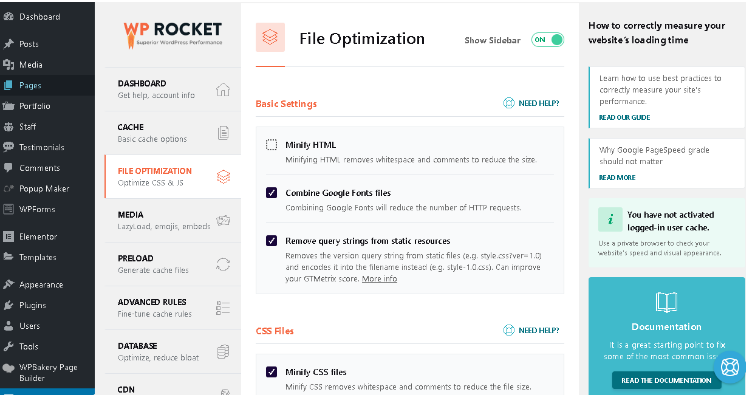Screen dimensions: 746x396
Task: Click the Documentation book icon
Action: (x=666, y=302)
